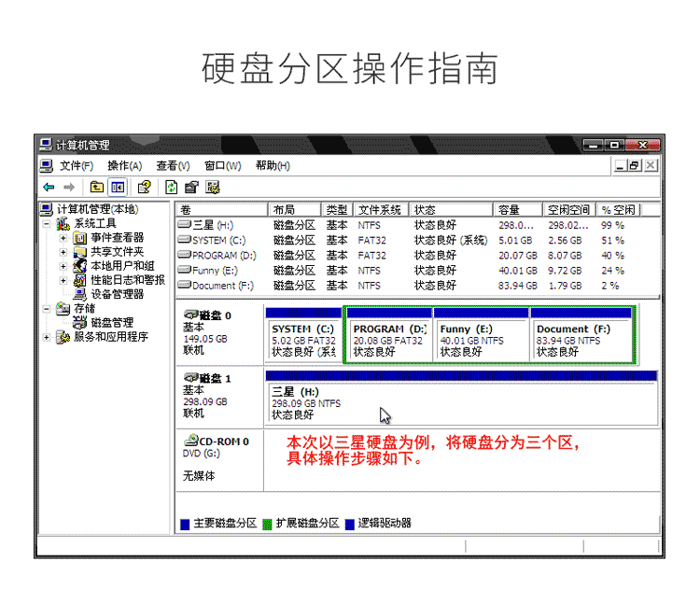Open the 操作(A) menu
This screenshot has width=700, height=603.
[124, 166]
